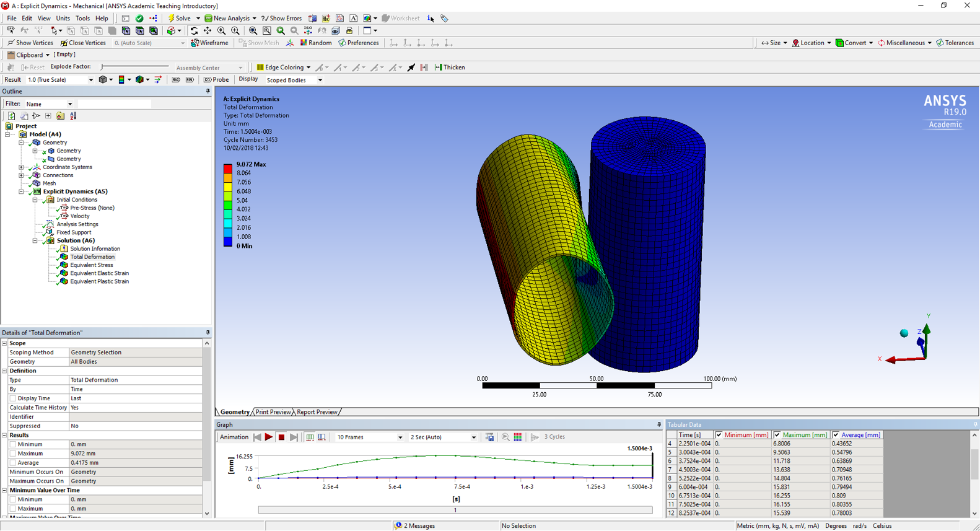Collapse the Solution (A6) tree node
The image size is (980, 531).
[x=35, y=240]
